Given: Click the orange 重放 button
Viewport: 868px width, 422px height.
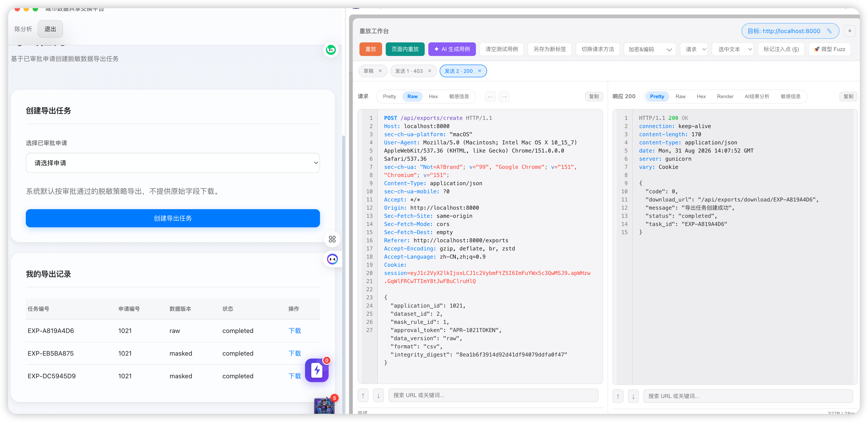Looking at the screenshot, I should coord(370,49).
